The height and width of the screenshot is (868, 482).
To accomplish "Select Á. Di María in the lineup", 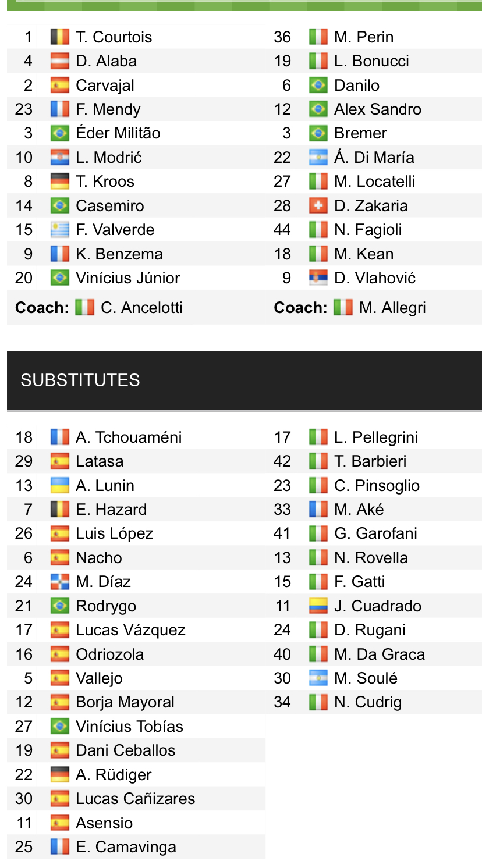I will click(374, 158).
